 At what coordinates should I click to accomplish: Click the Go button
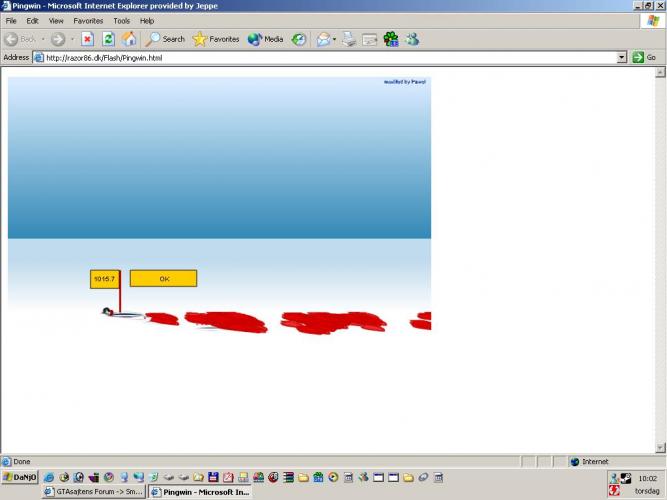(x=644, y=57)
